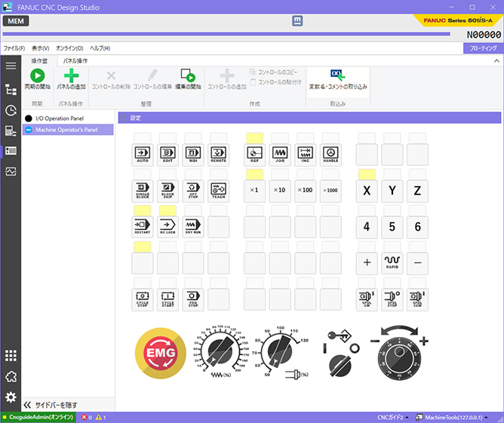504x423 pixels.
Task: Toggle the DRY RUN key
Action: [x=193, y=224]
